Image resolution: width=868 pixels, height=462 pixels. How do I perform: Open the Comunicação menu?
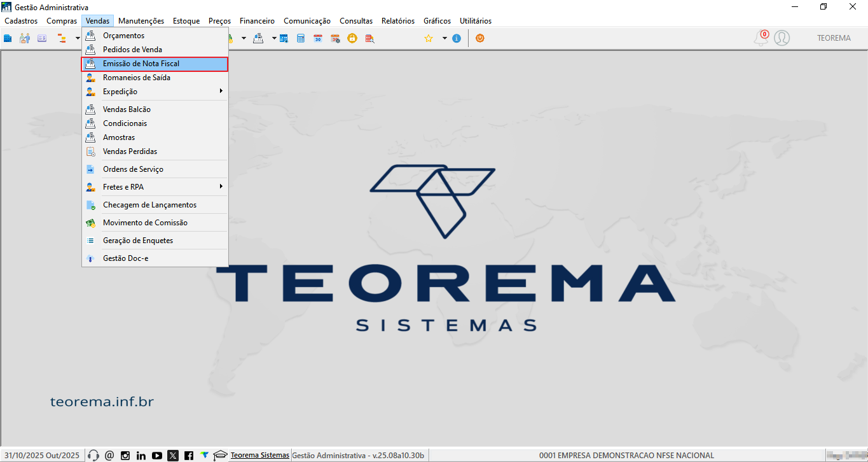307,21
